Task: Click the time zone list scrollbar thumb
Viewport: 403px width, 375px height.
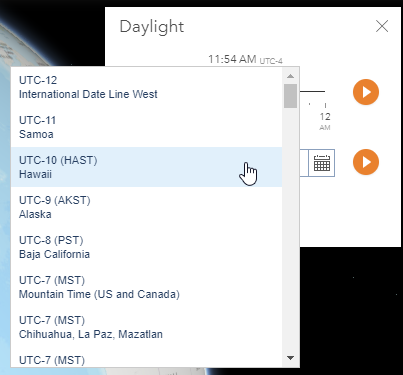Action: 290,96
